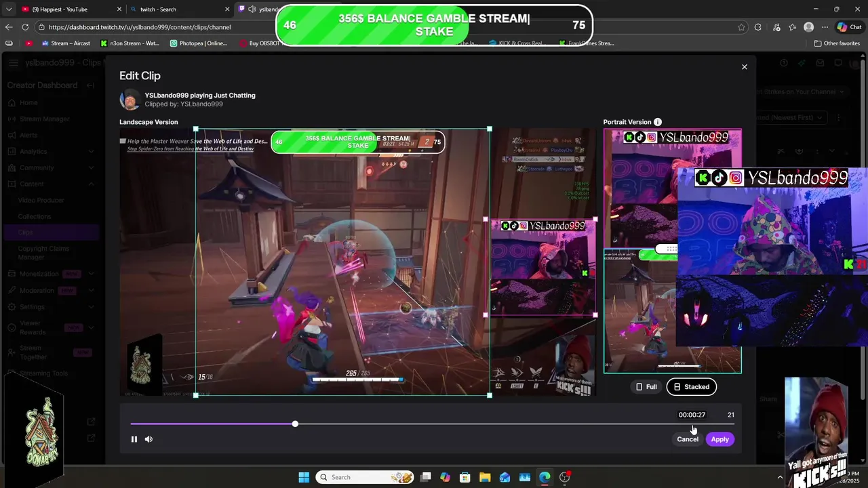Image resolution: width=868 pixels, height=488 pixels.
Task: Click the browser address bar URL
Action: [140, 27]
